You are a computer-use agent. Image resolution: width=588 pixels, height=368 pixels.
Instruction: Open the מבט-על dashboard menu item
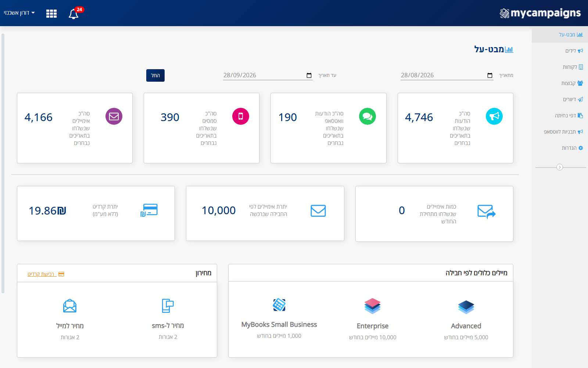pos(560,35)
